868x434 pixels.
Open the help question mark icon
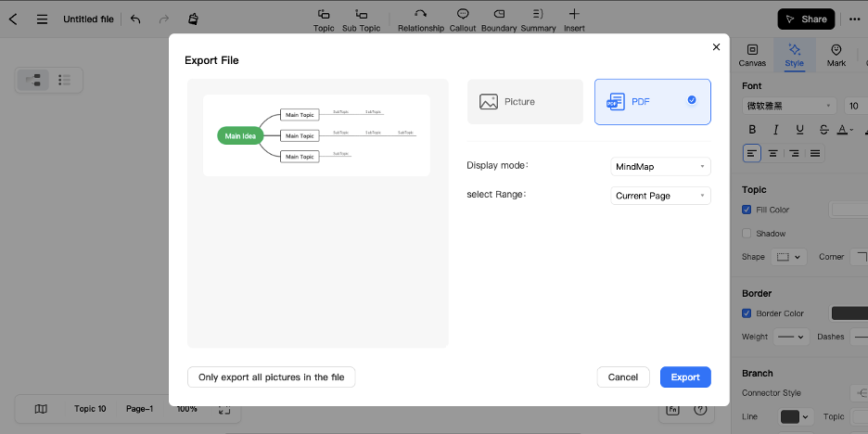click(700, 409)
